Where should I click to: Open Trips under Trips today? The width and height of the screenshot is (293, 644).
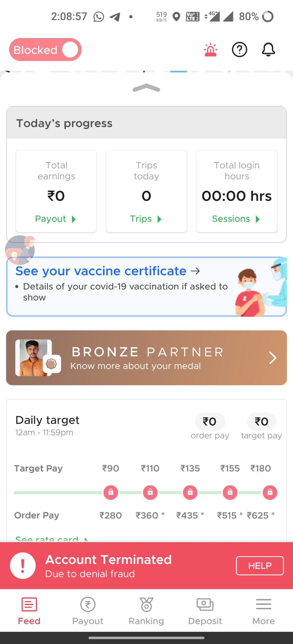[146, 219]
